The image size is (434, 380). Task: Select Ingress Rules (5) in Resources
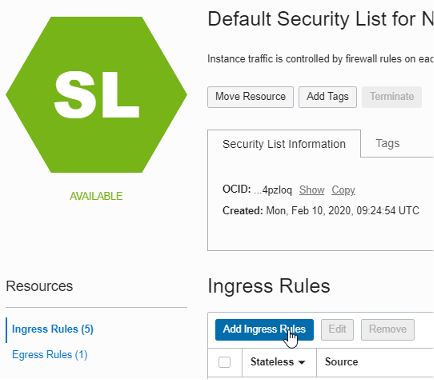(53, 329)
